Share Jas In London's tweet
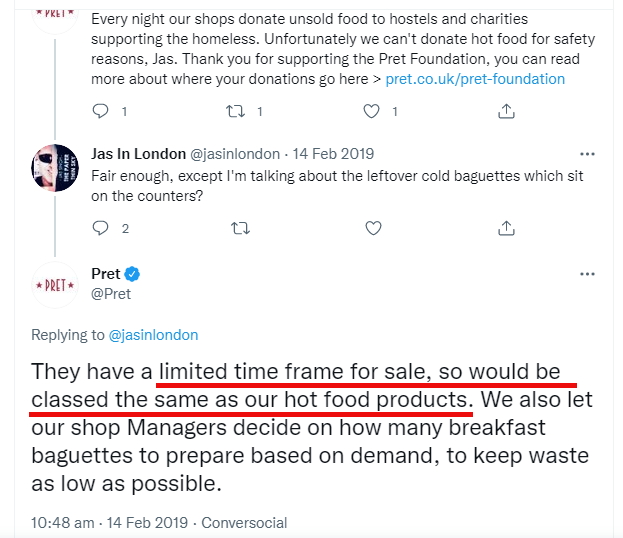623x538 pixels. tap(507, 228)
